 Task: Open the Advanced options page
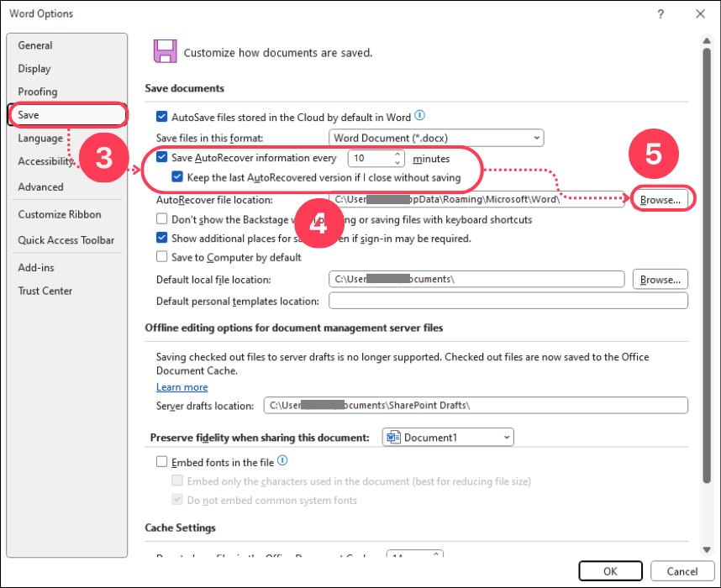click(x=39, y=186)
